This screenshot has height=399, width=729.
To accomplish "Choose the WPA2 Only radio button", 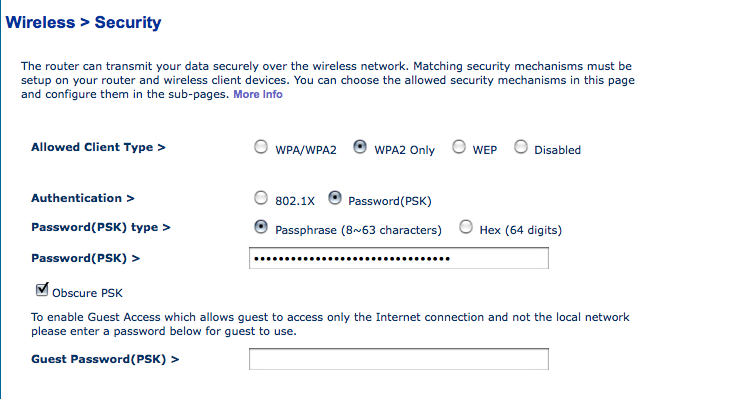I will 360,147.
